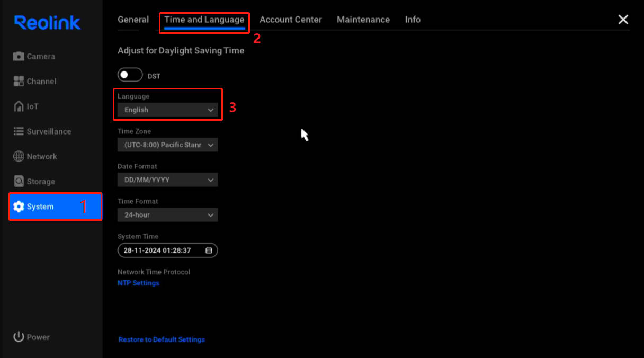Open the Channel grid icon
The height and width of the screenshot is (358, 644).
(19, 81)
